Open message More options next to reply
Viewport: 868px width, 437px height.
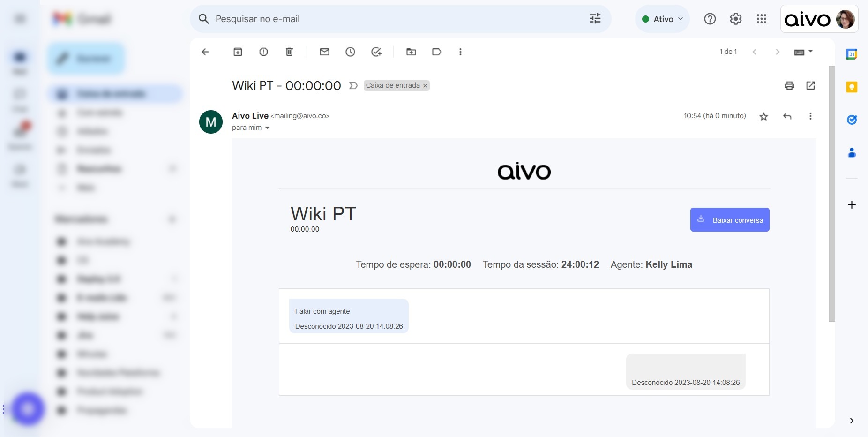point(810,116)
